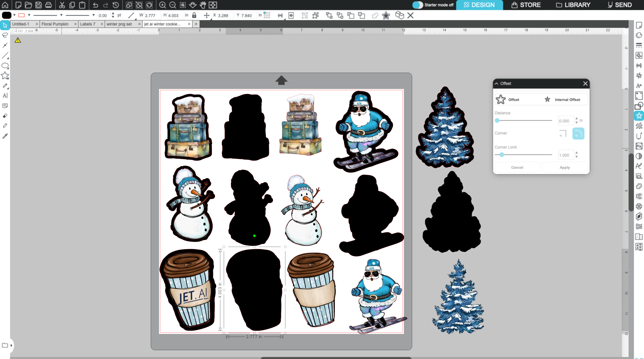Select the Ellipse shape tool

(x=5, y=66)
